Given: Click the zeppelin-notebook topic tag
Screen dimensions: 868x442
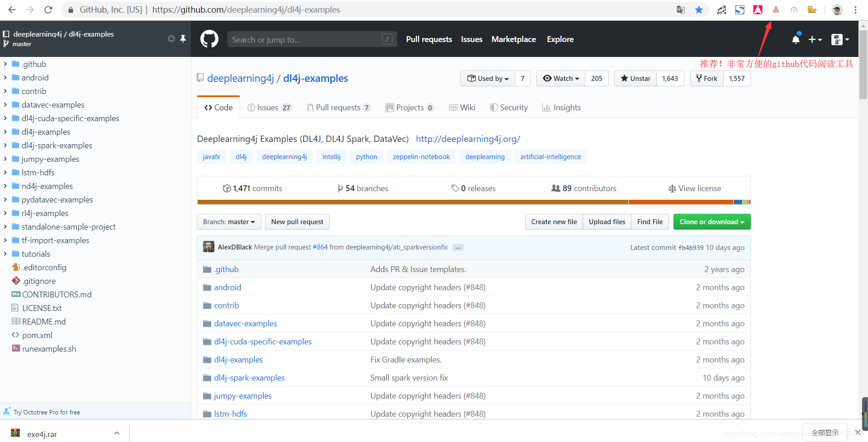Looking at the screenshot, I should tap(421, 157).
